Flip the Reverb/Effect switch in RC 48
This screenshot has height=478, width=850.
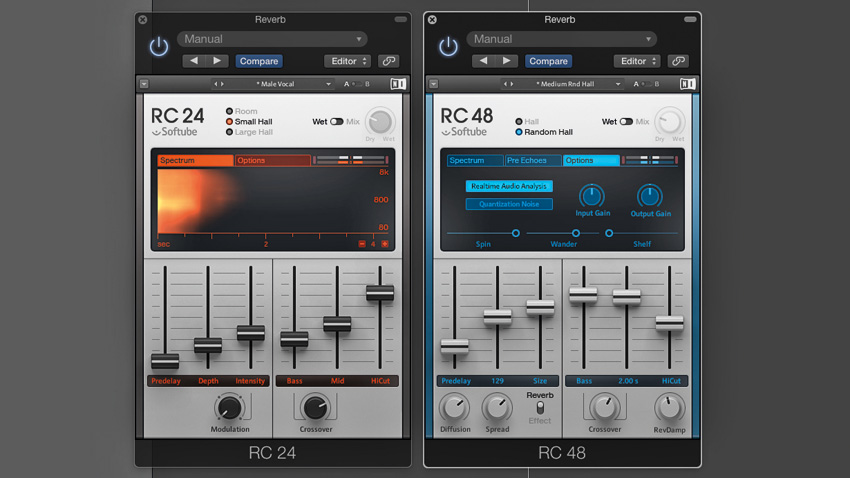[x=540, y=408]
